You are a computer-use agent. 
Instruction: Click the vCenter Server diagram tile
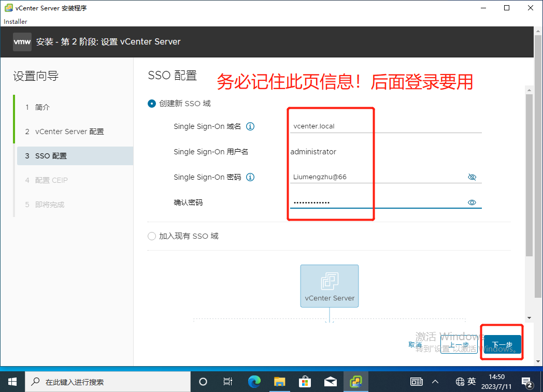pos(330,286)
